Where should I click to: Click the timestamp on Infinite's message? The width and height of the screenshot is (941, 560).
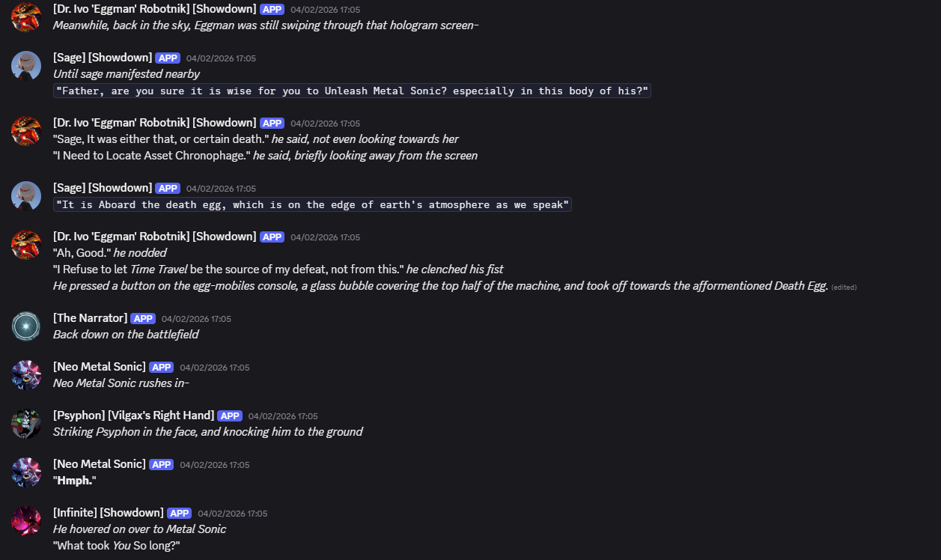[x=232, y=514]
